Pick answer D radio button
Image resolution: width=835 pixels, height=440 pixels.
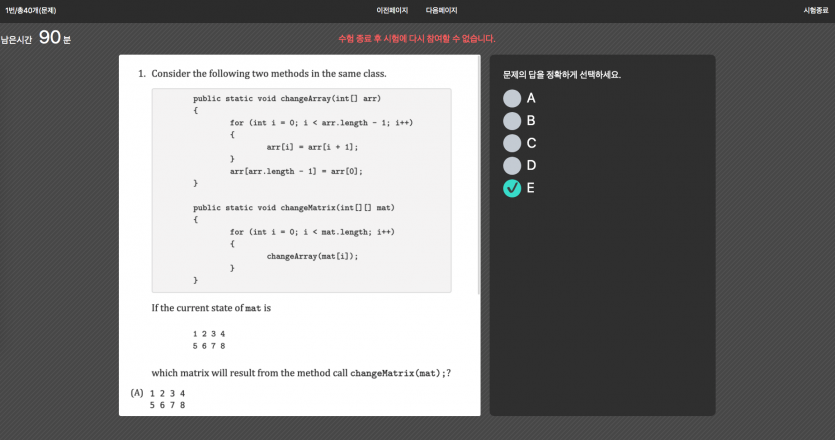512,166
